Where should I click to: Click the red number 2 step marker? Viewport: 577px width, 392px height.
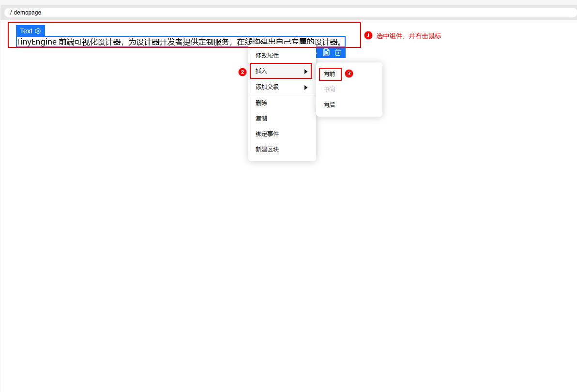click(243, 72)
